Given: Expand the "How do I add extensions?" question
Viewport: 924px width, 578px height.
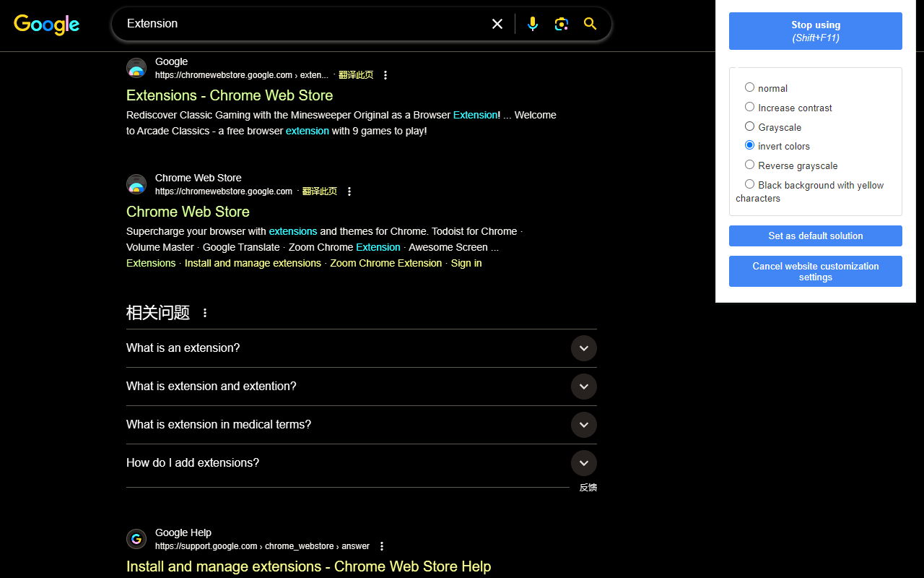Looking at the screenshot, I should coord(583,463).
